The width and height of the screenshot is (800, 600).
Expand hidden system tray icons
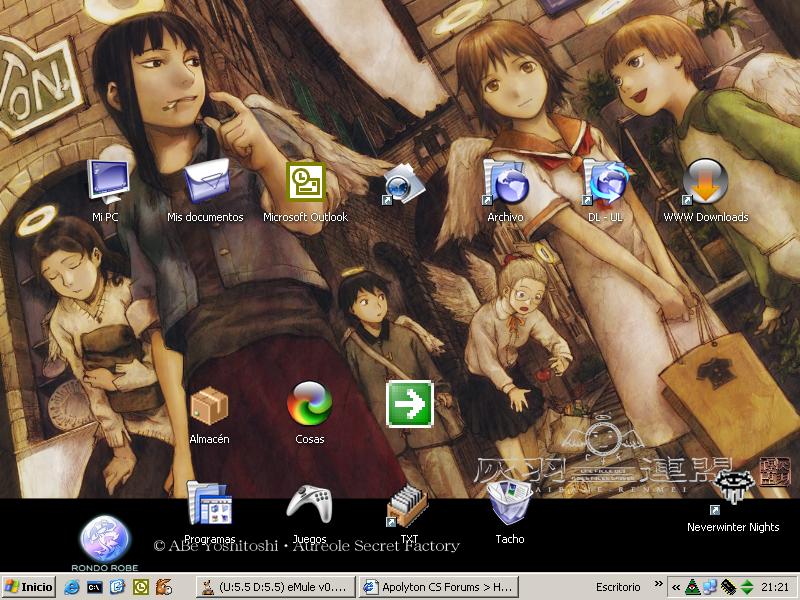click(x=676, y=587)
